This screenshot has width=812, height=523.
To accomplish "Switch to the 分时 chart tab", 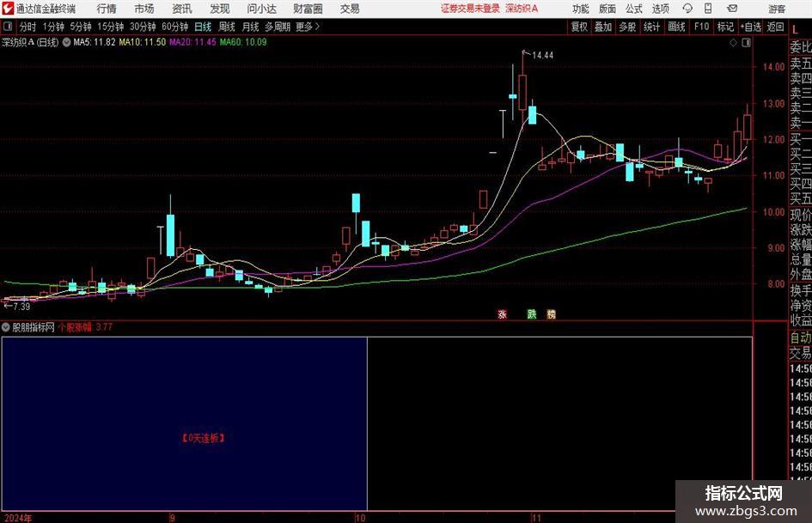I will point(27,27).
